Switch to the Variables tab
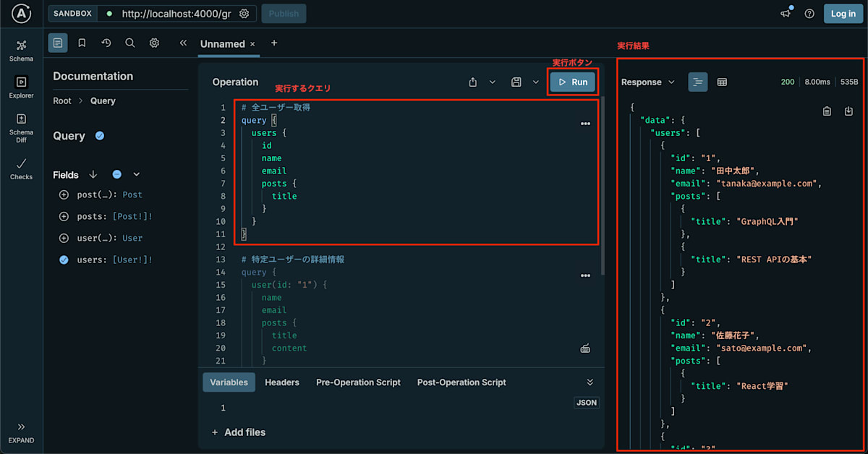 [229, 382]
